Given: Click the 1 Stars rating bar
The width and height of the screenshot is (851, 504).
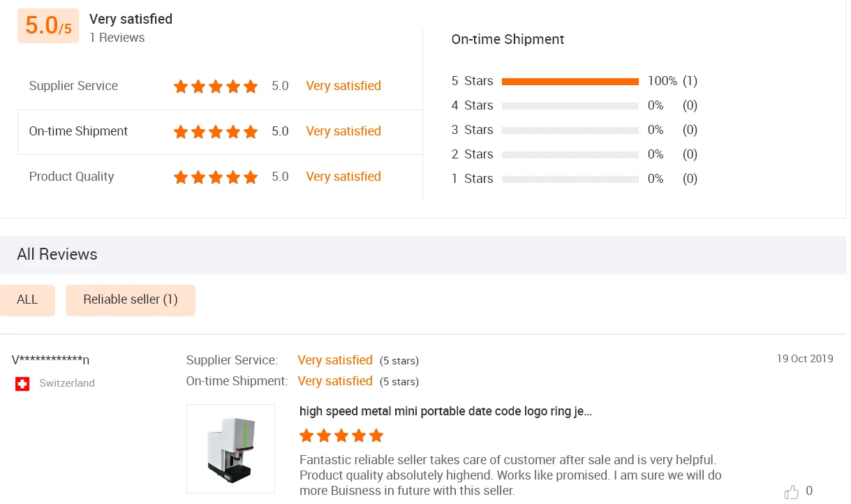Looking at the screenshot, I should point(570,179).
